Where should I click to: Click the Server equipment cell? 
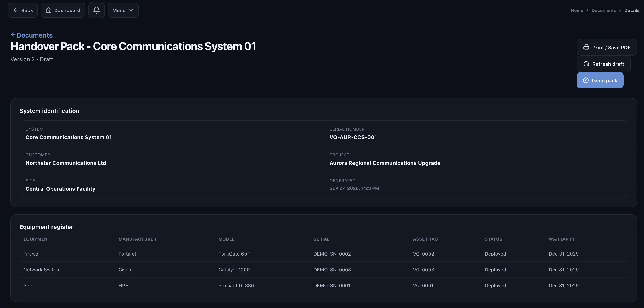coord(31,285)
